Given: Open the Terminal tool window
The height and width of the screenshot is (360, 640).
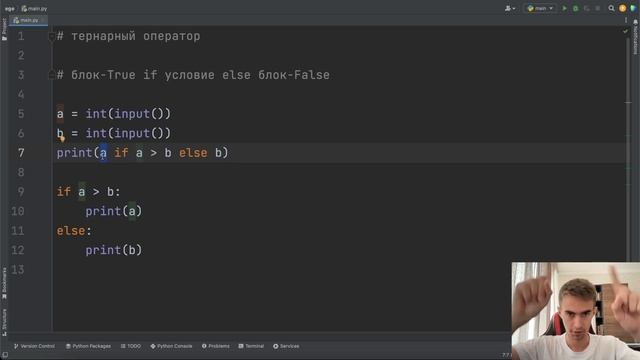Looking at the screenshot, I should point(251,346).
